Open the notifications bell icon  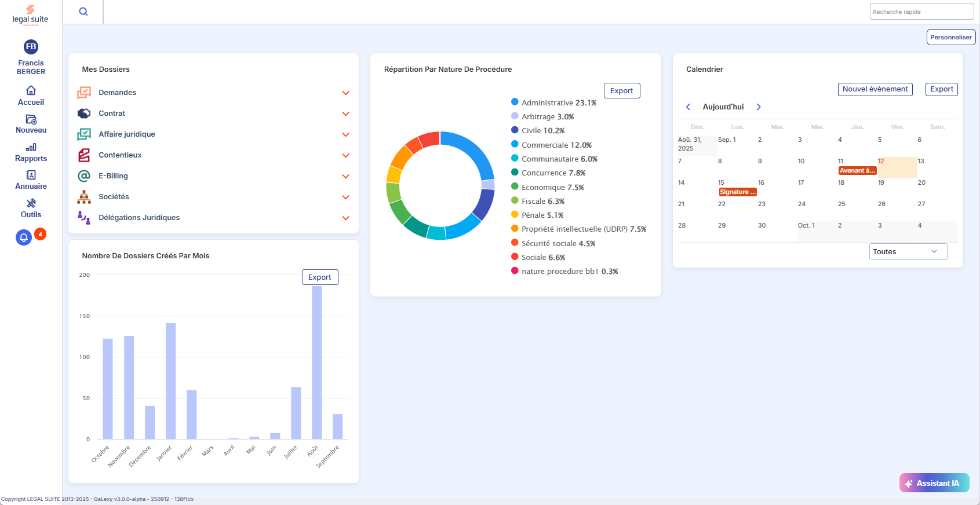pyautogui.click(x=24, y=237)
